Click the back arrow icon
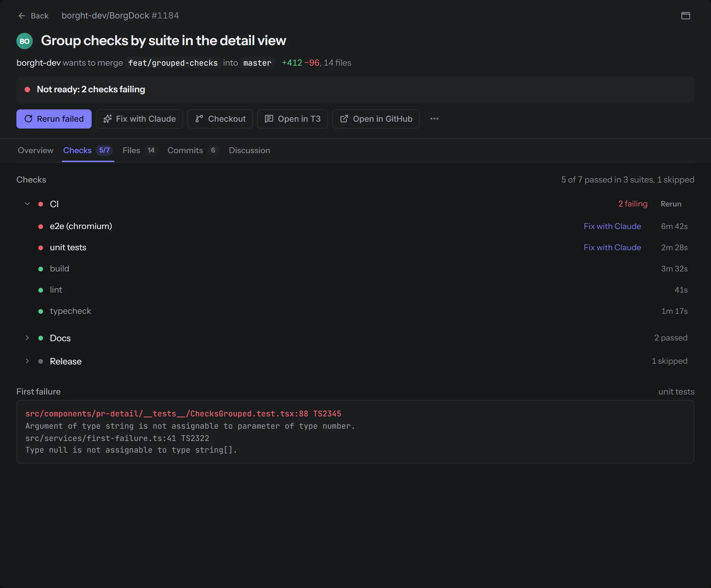 click(x=22, y=16)
